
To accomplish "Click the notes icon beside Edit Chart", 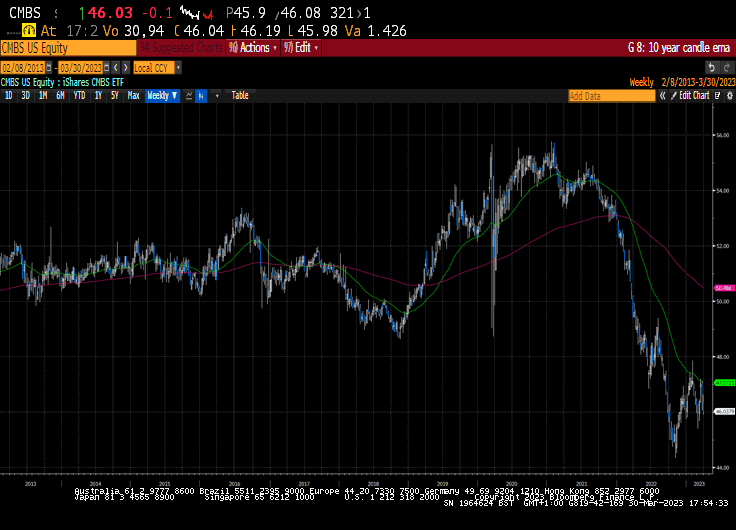I will pos(718,96).
